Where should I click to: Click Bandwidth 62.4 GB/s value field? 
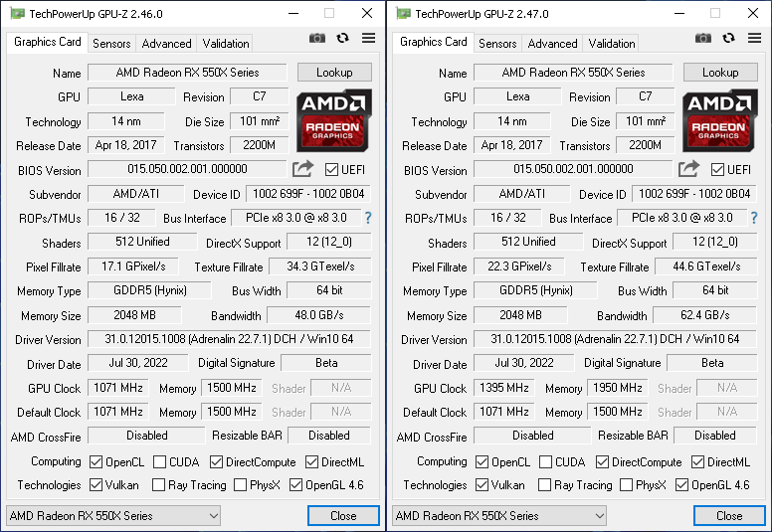(705, 314)
